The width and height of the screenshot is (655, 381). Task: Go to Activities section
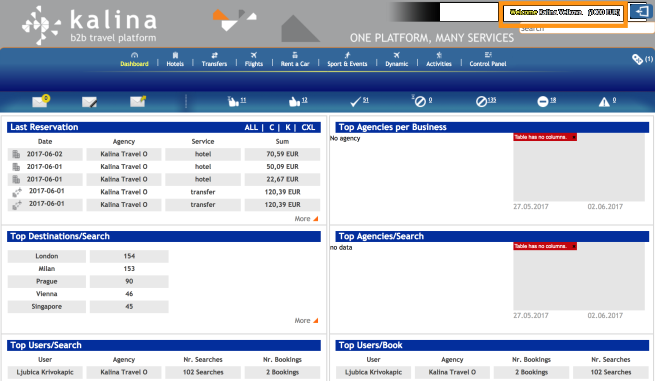click(x=439, y=60)
